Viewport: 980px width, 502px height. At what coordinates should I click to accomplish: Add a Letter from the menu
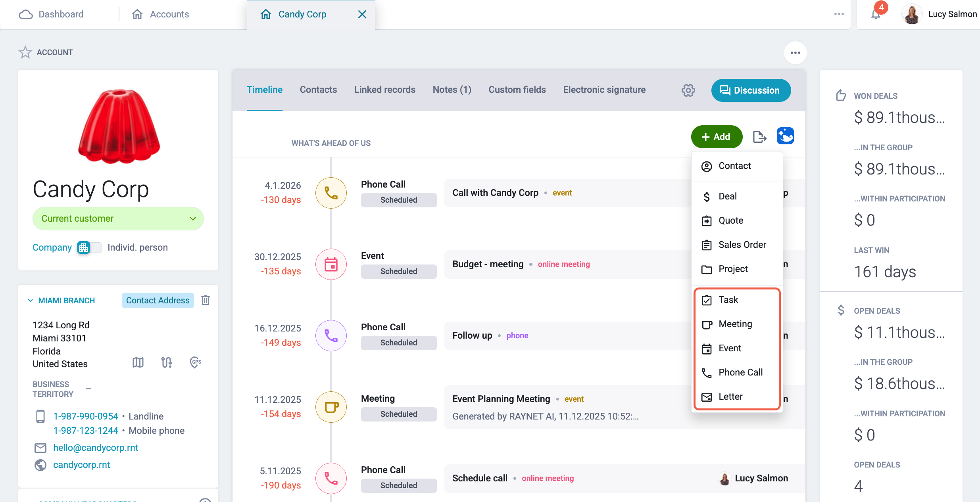click(x=737, y=397)
